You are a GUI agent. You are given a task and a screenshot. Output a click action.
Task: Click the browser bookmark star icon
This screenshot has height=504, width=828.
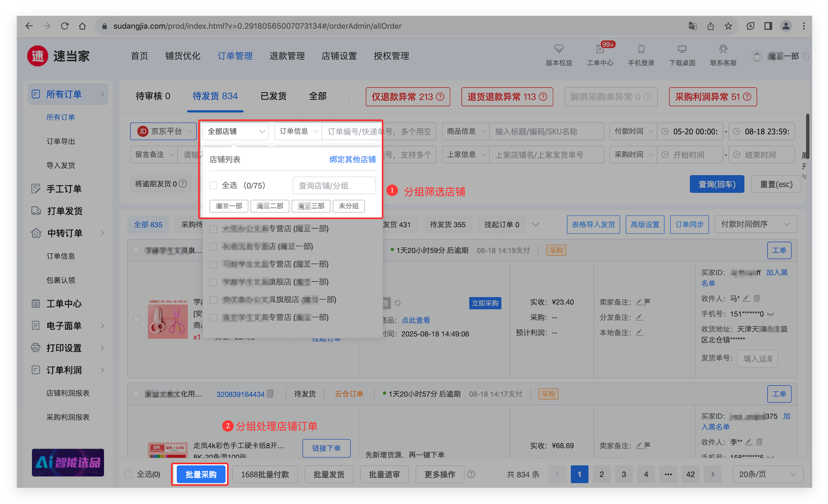tap(728, 26)
